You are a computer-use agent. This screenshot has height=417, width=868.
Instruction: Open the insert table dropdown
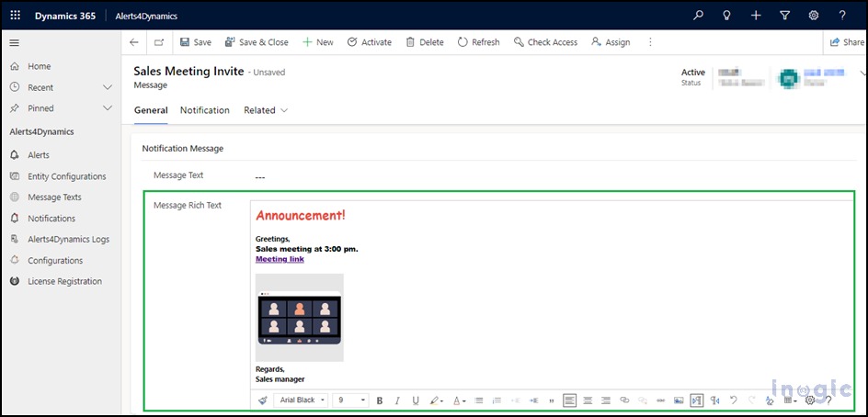[x=790, y=400]
